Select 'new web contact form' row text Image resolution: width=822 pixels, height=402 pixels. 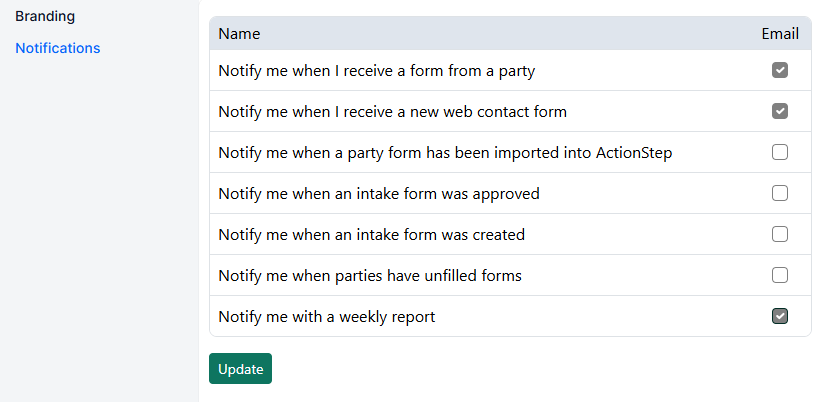[x=392, y=112]
